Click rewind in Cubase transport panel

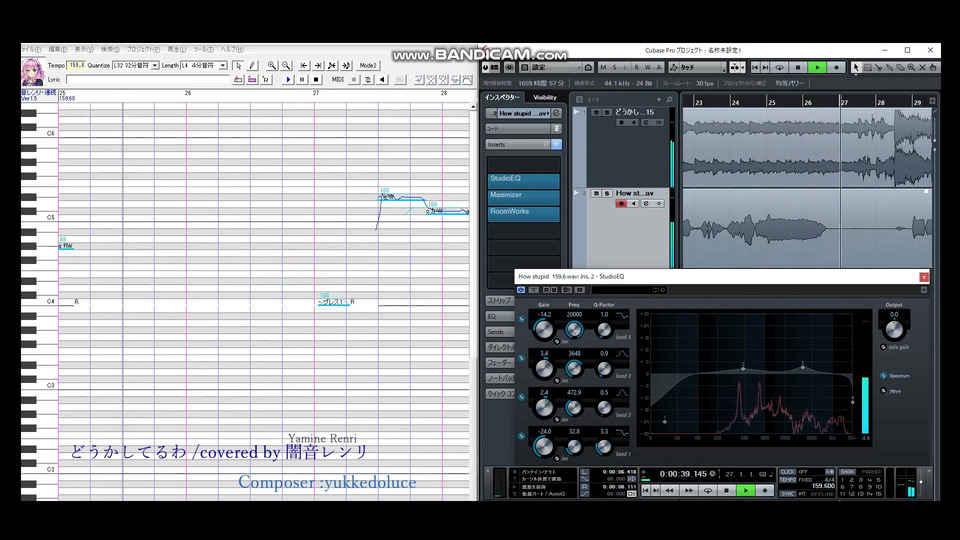tap(669, 490)
